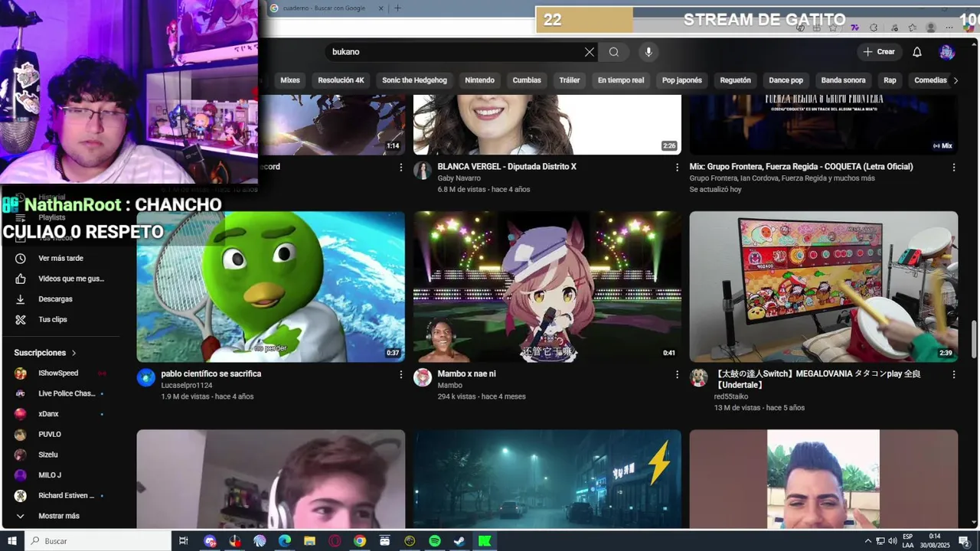Show more filter chips with right arrow

tap(955, 80)
